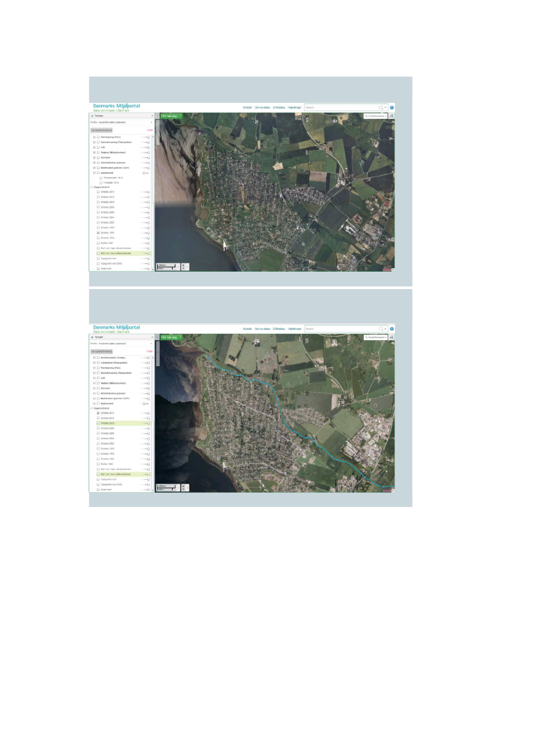The image size is (534, 756).
Task: Open Driftsstatus in upper screenshot header
Action: pyautogui.click(x=279, y=107)
